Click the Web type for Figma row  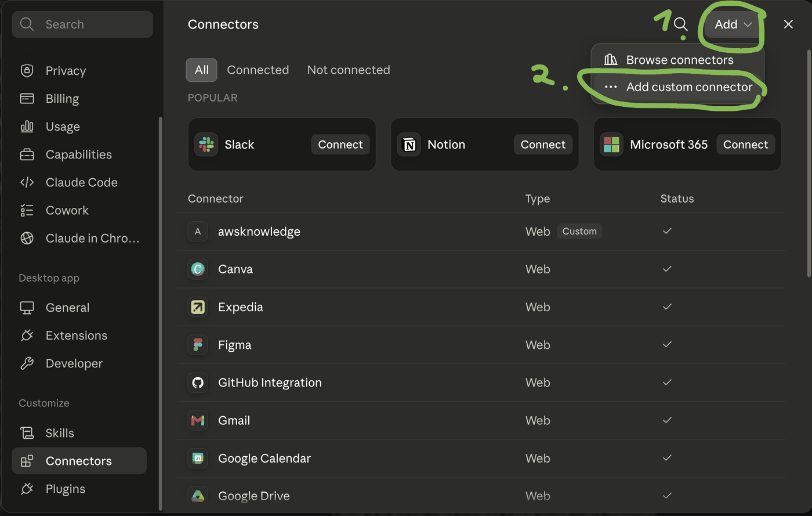[x=538, y=345]
